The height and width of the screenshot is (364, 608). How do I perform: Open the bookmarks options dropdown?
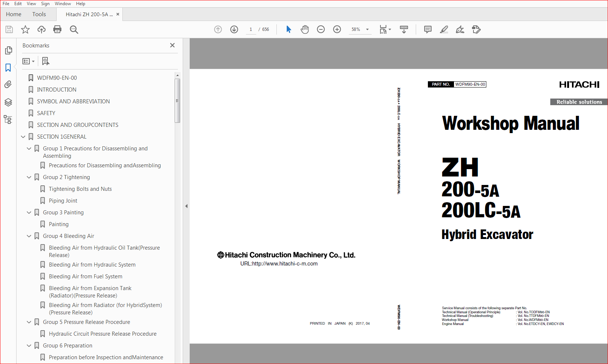pos(28,61)
